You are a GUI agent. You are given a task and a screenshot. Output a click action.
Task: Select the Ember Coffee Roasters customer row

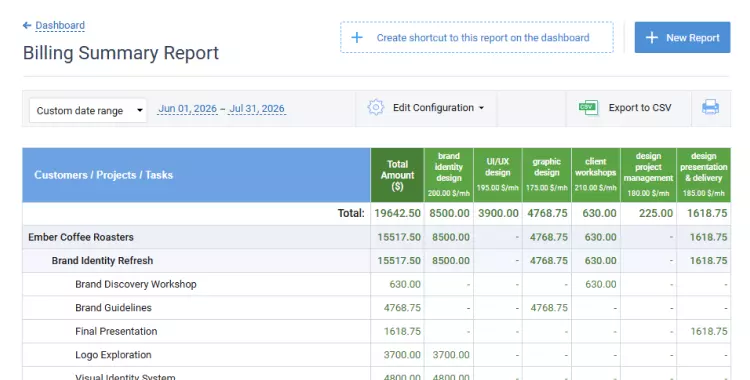click(376, 237)
